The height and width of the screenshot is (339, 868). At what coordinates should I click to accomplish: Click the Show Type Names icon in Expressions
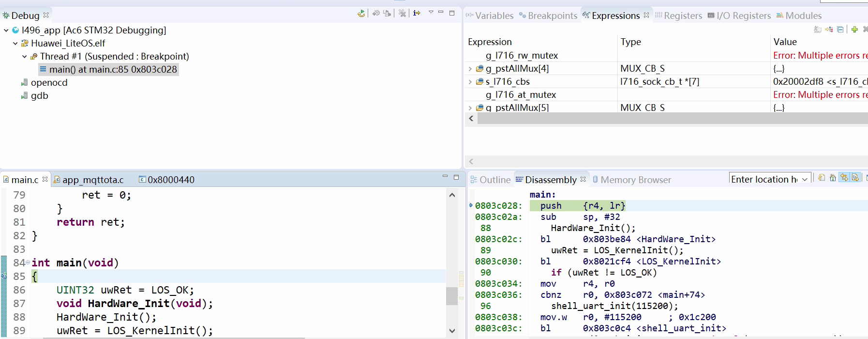point(818,30)
